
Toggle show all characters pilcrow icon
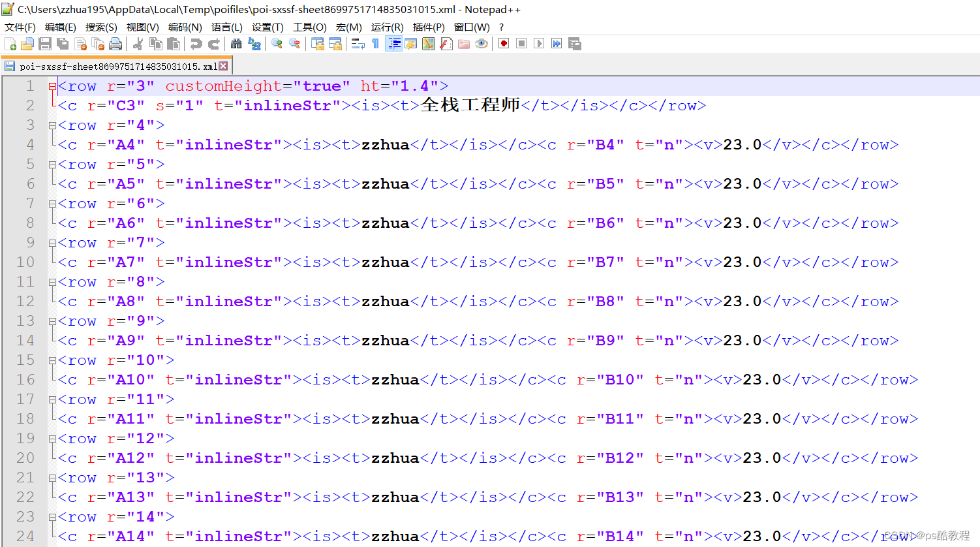point(375,44)
